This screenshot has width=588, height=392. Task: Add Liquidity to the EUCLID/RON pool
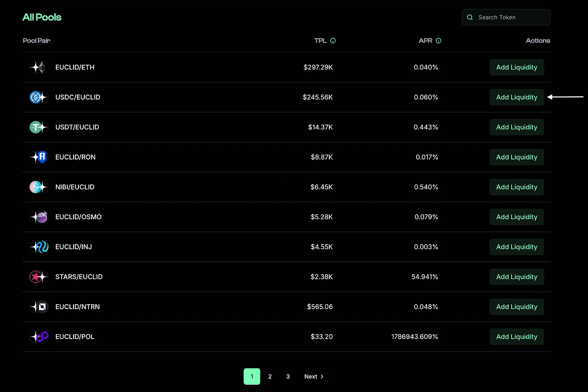click(x=517, y=157)
